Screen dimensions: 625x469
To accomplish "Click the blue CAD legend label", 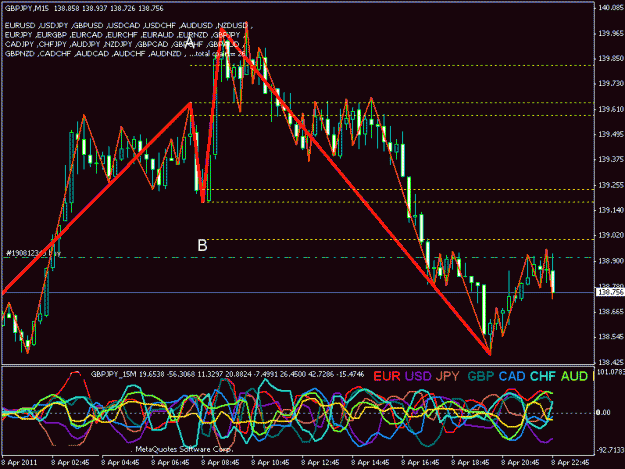I will [512, 376].
